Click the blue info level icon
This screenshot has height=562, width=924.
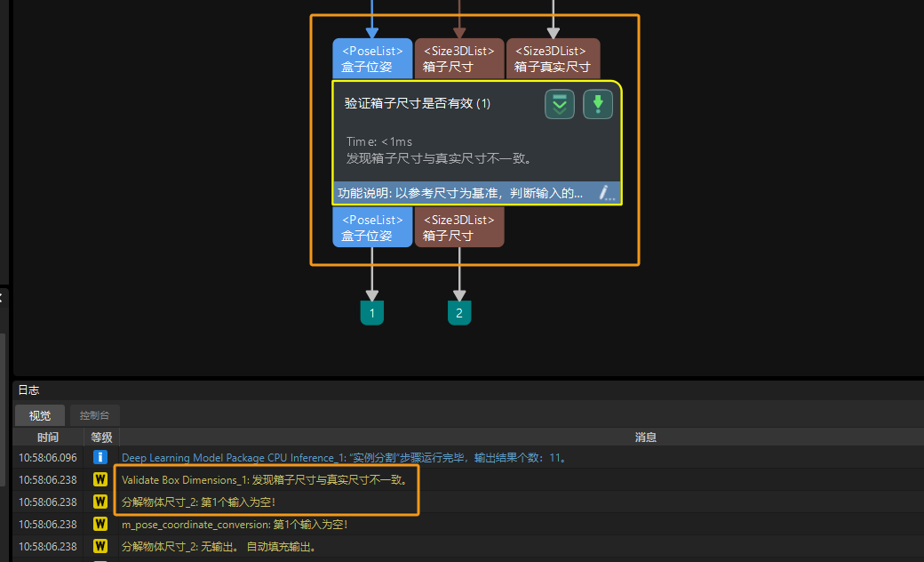click(x=100, y=457)
